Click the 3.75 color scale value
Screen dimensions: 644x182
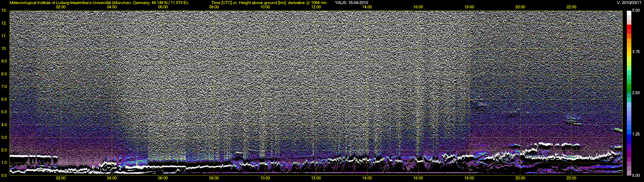pos(636,52)
